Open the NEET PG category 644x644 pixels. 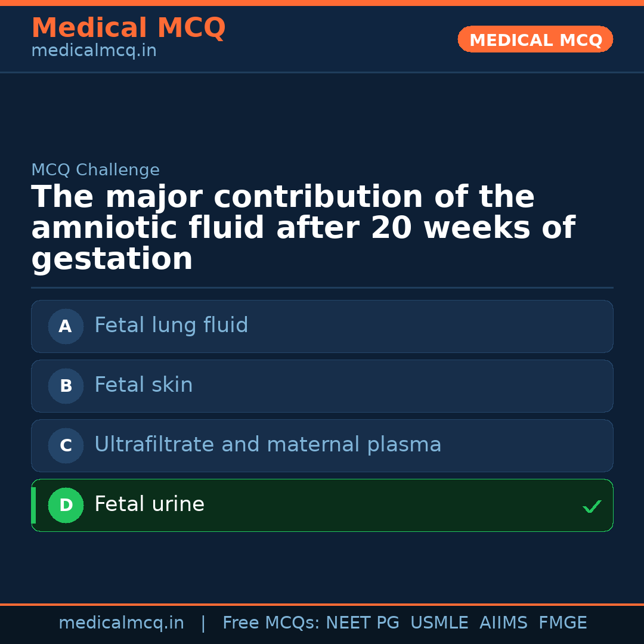[362, 622]
